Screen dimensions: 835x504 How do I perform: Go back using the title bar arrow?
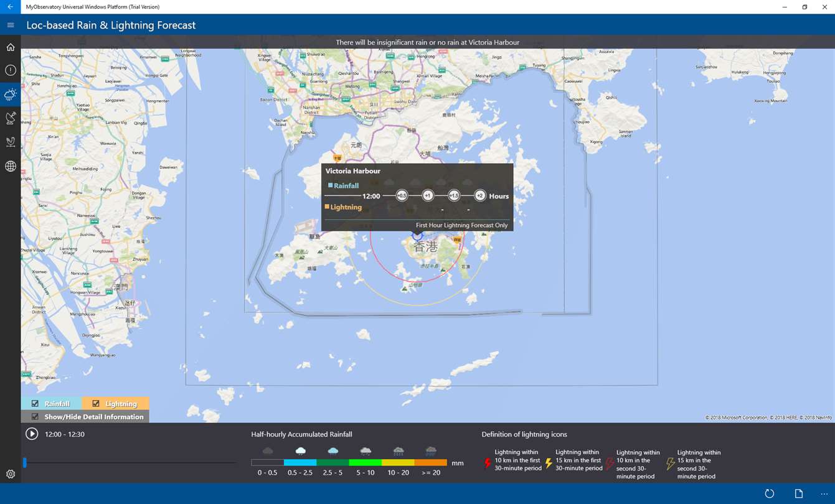(x=10, y=7)
